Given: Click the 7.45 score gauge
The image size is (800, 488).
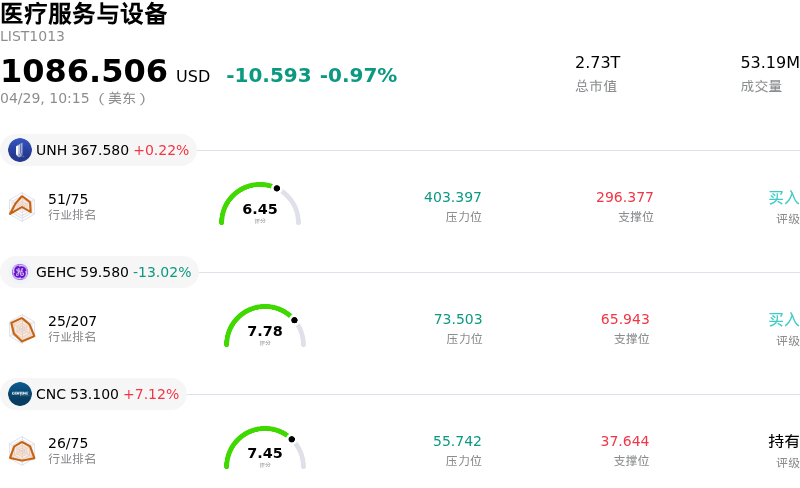Looking at the screenshot, I should (x=265, y=449).
